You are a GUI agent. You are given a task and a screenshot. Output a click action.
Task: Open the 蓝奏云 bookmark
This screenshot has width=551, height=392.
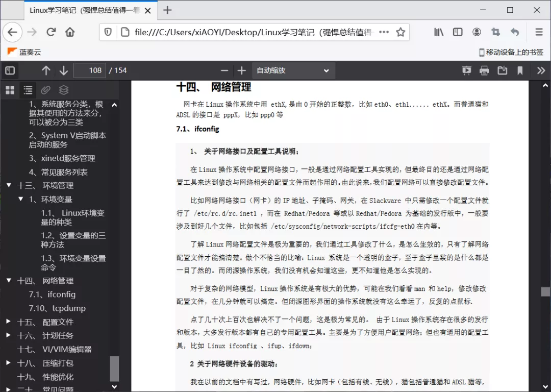(x=24, y=52)
